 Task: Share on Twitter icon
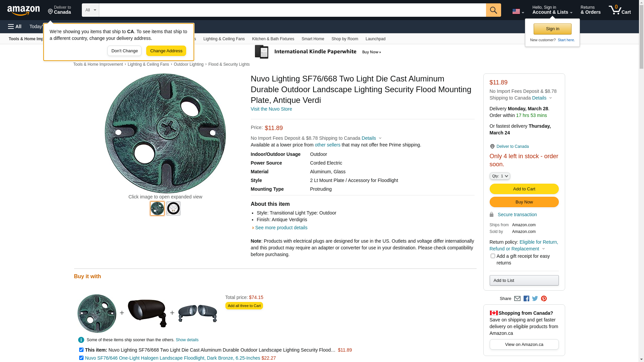point(535,299)
